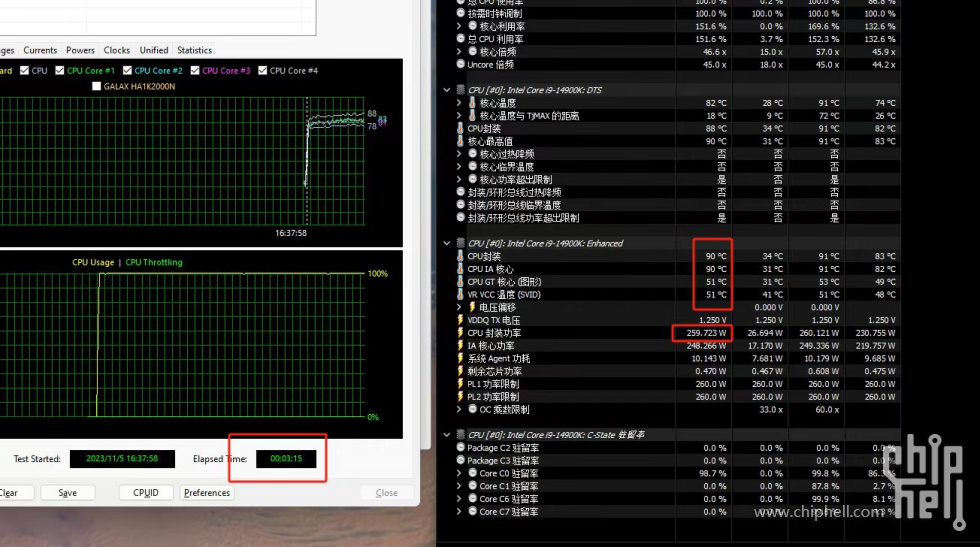Click the thermometer icon beside 核心最高值
980x547 pixels.
tap(461, 141)
